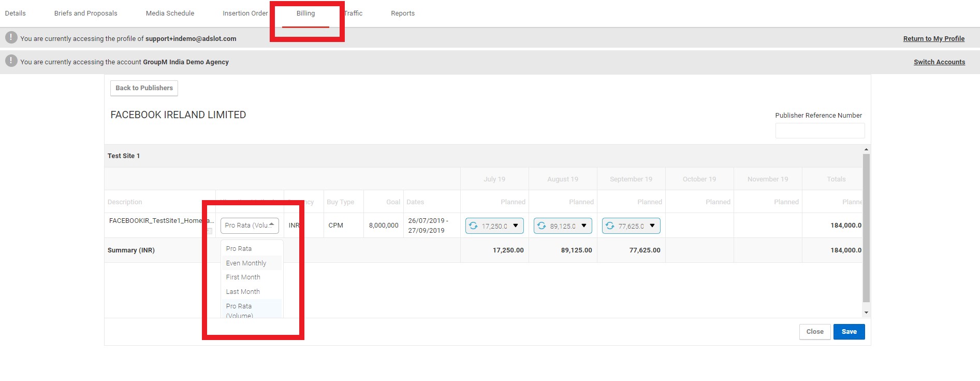Open the July 19 planned amount dropdown arrow
Screen dimensions: 980x381
pos(516,225)
